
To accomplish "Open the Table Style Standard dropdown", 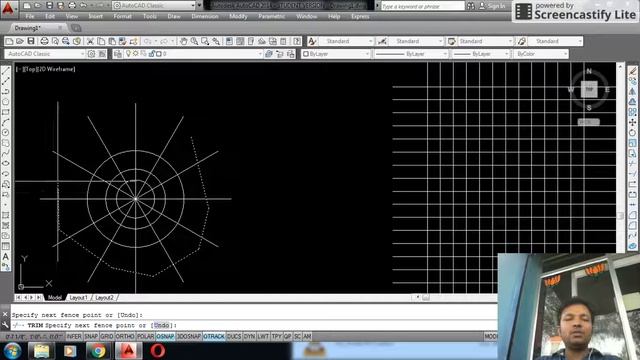I will click(486, 41).
